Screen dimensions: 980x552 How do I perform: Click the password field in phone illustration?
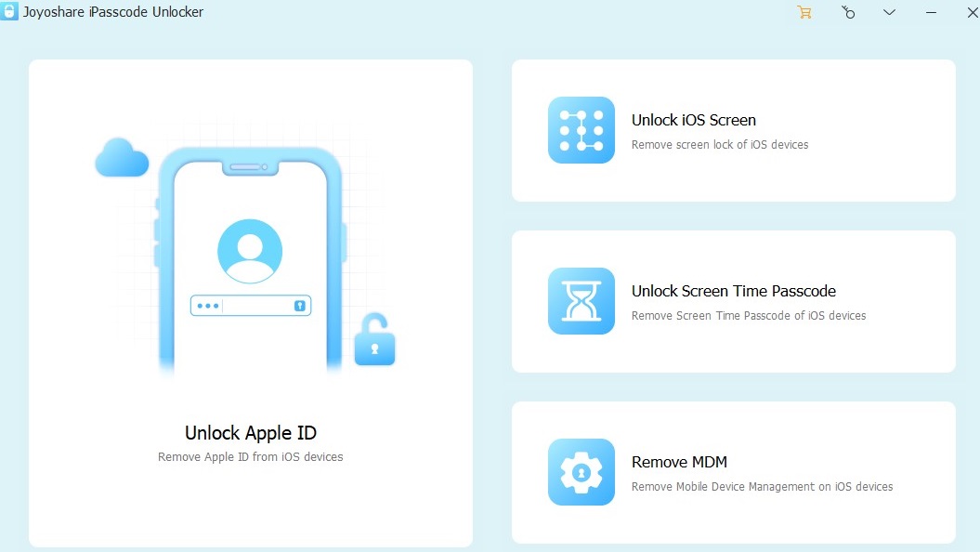coord(251,306)
